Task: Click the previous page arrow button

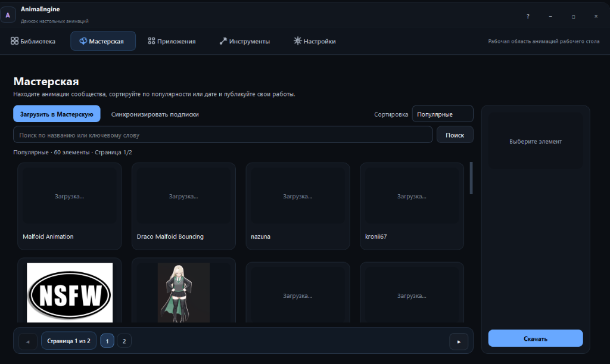Action: (x=27, y=341)
